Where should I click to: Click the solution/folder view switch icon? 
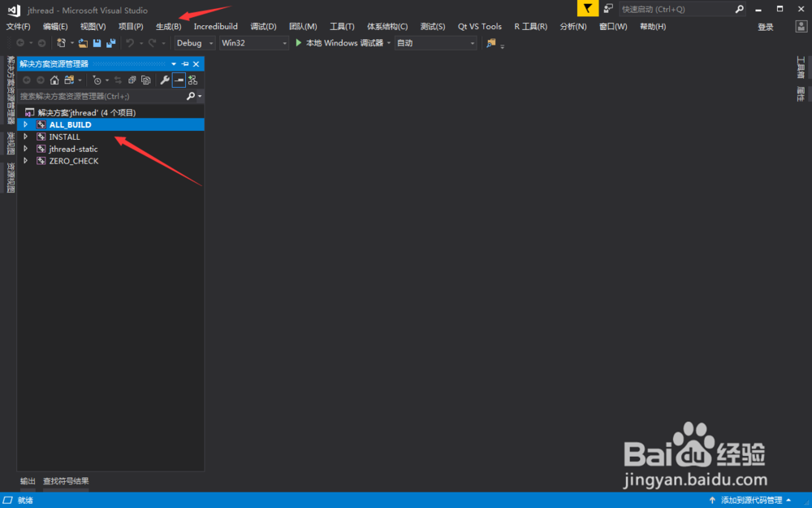[x=69, y=80]
